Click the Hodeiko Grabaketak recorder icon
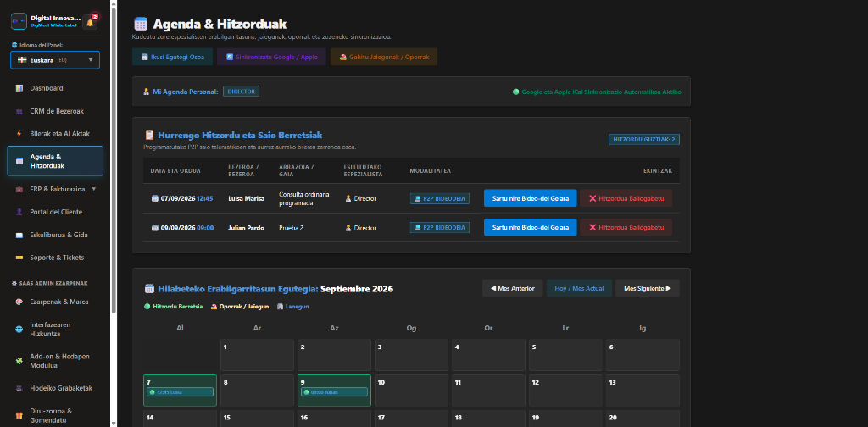 [x=19, y=388]
